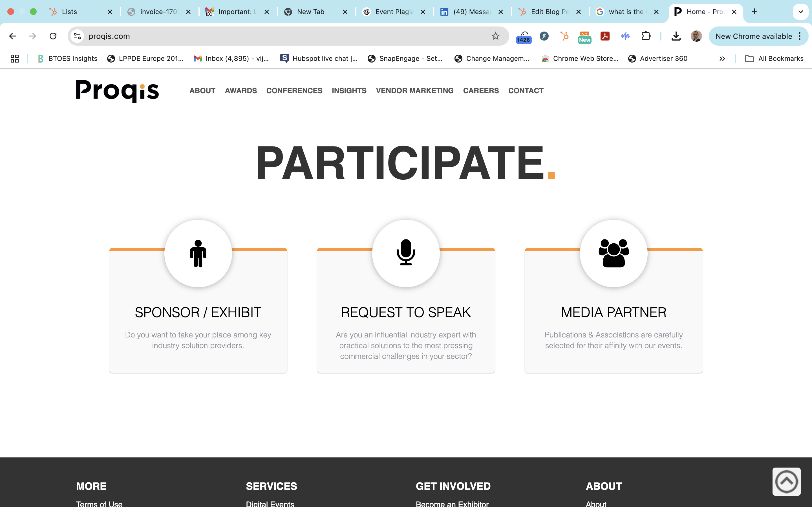812x507 pixels.
Task: Click the microphone icon for Request to Speak
Action: pyautogui.click(x=406, y=253)
